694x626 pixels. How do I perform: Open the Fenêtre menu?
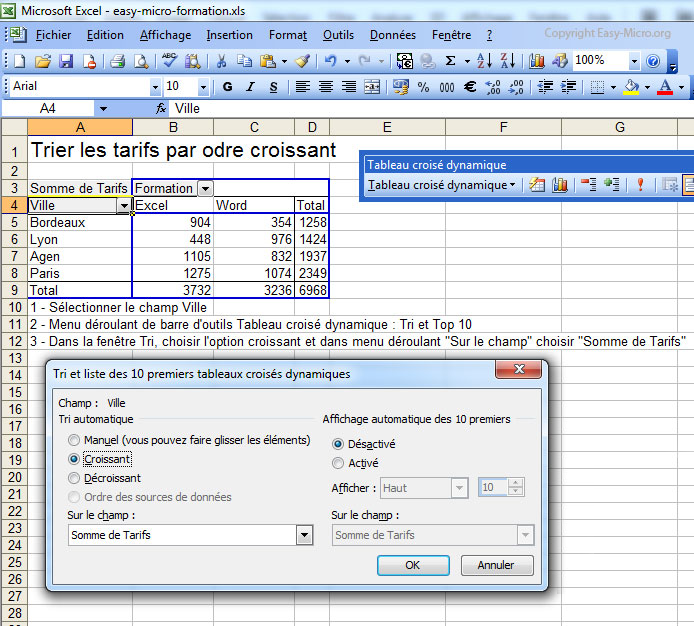451,35
